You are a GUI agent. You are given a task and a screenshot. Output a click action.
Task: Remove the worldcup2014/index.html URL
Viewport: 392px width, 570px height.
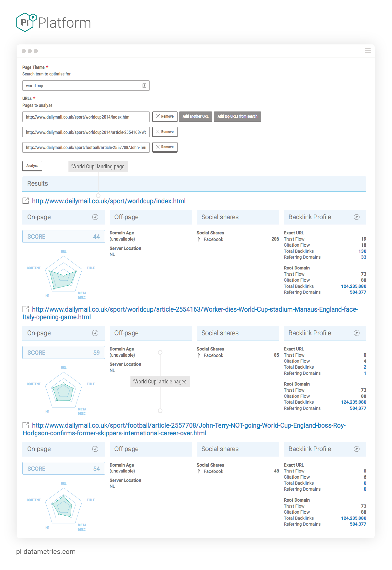(x=165, y=116)
